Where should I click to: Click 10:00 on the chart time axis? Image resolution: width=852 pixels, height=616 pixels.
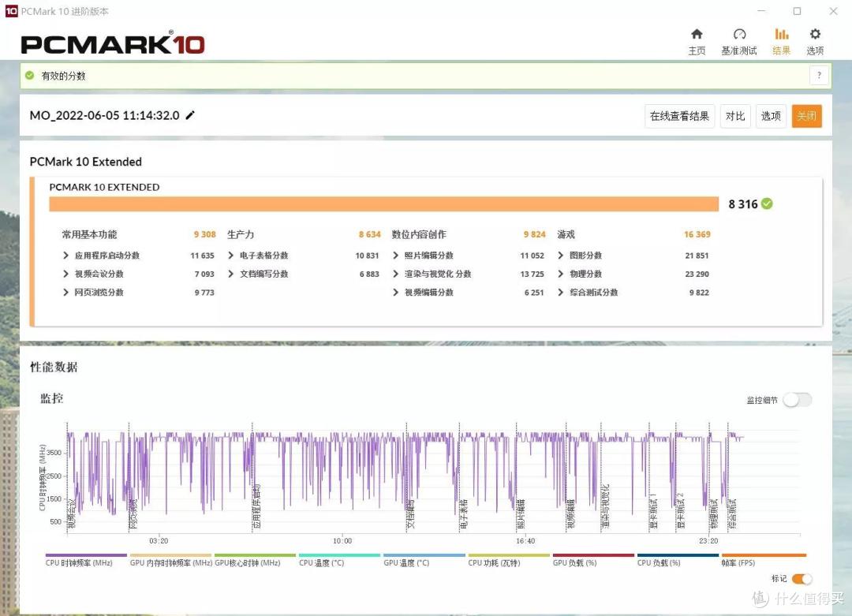pos(342,541)
